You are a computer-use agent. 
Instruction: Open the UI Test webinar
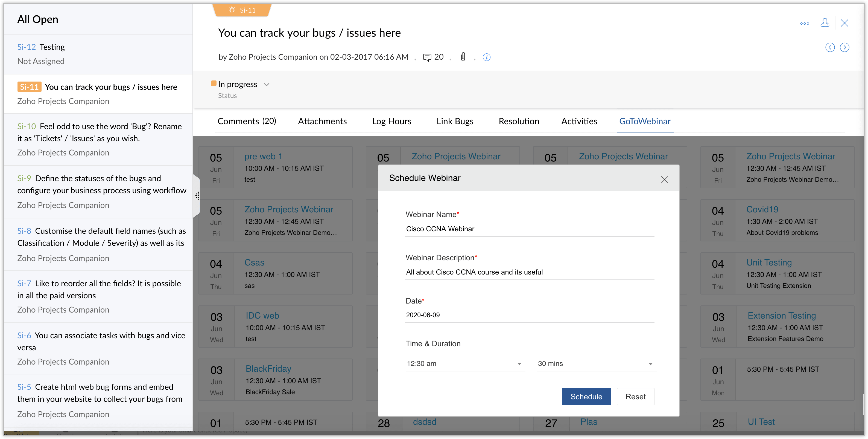pos(761,422)
